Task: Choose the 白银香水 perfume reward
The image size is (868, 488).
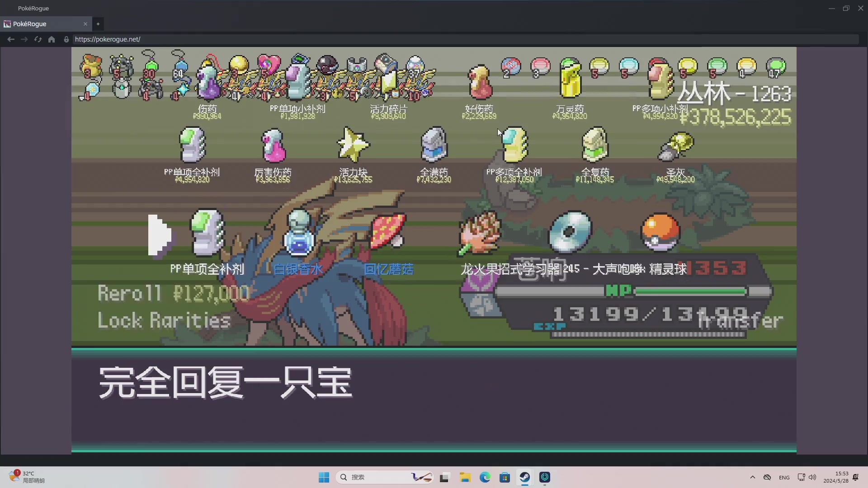Action: coord(298,233)
